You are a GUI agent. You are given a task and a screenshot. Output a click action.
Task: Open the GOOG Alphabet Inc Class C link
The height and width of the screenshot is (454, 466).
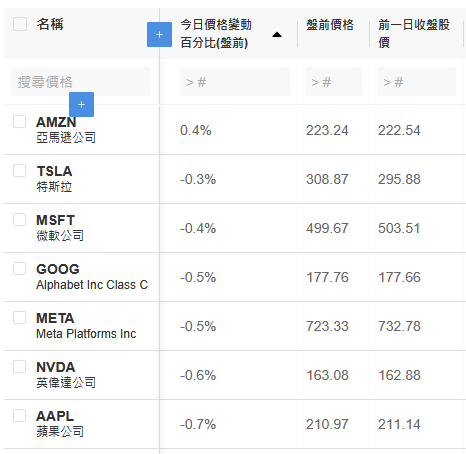[92, 277]
